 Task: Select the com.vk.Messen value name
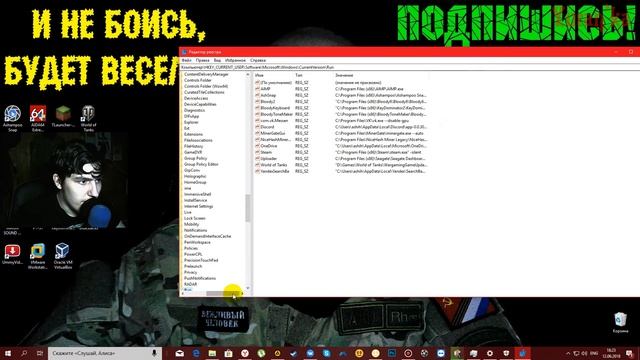pyautogui.click(x=274, y=120)
